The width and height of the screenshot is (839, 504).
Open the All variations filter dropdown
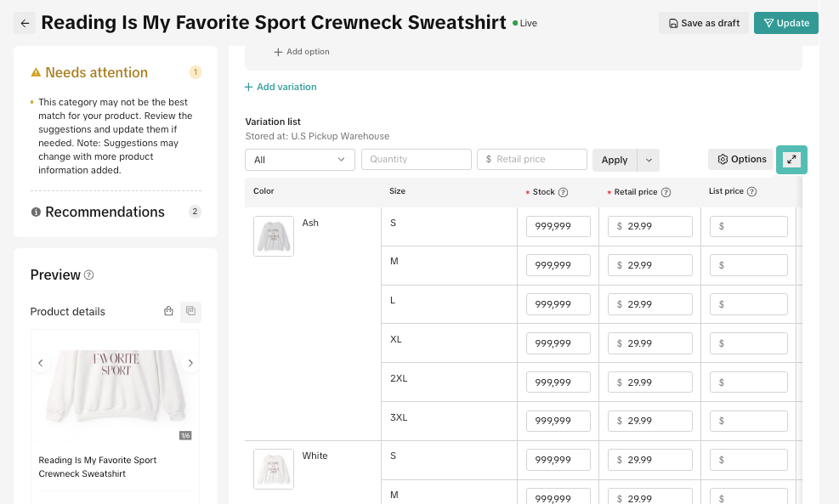299,160
